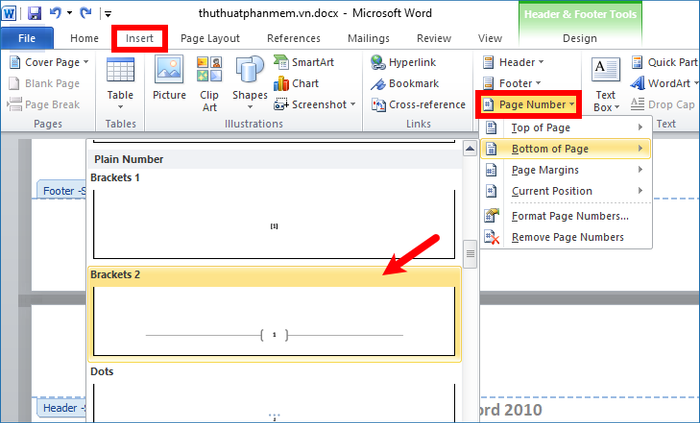Viewport: 700px width, 423px height.
Task: Choose Current Position submenu
Action: (x=565, y=191)
